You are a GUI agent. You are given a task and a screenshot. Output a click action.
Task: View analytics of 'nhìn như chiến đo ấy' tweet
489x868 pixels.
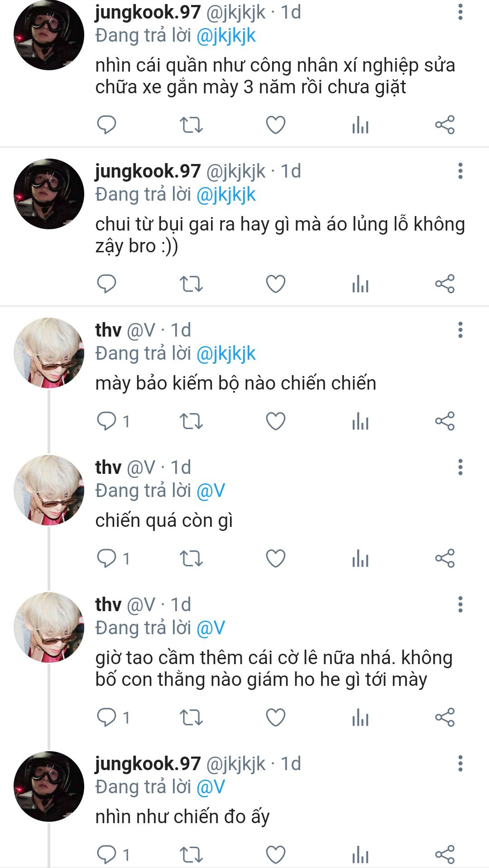[x=360, y=855]
